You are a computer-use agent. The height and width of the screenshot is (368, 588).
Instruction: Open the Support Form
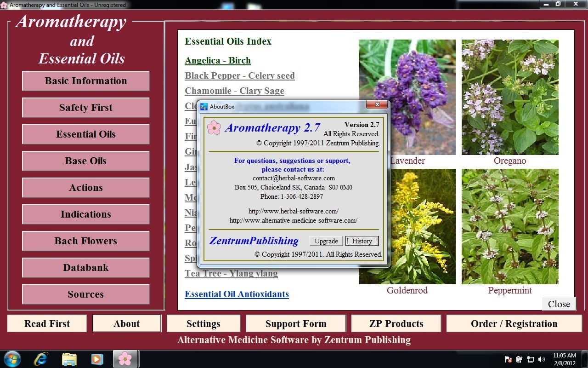tap(296, 323)
